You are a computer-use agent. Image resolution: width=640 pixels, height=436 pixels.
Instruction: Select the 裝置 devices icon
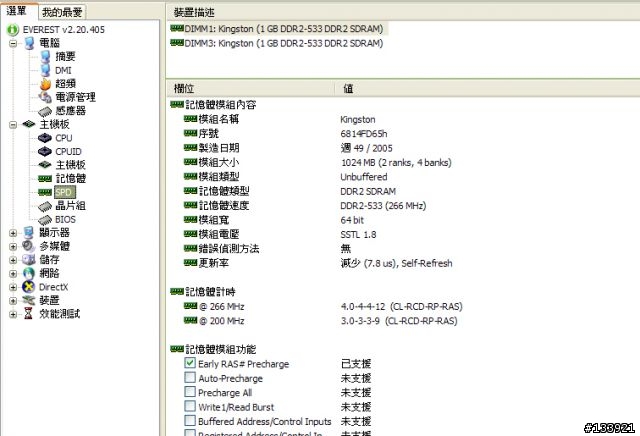(x=29, y=300)
